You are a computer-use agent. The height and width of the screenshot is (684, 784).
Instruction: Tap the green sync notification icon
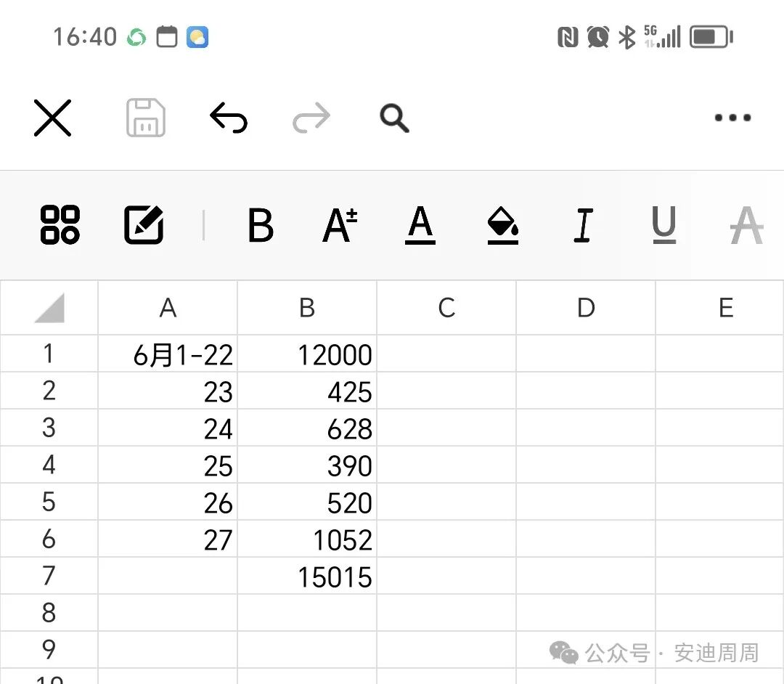[x=136, y=38]
